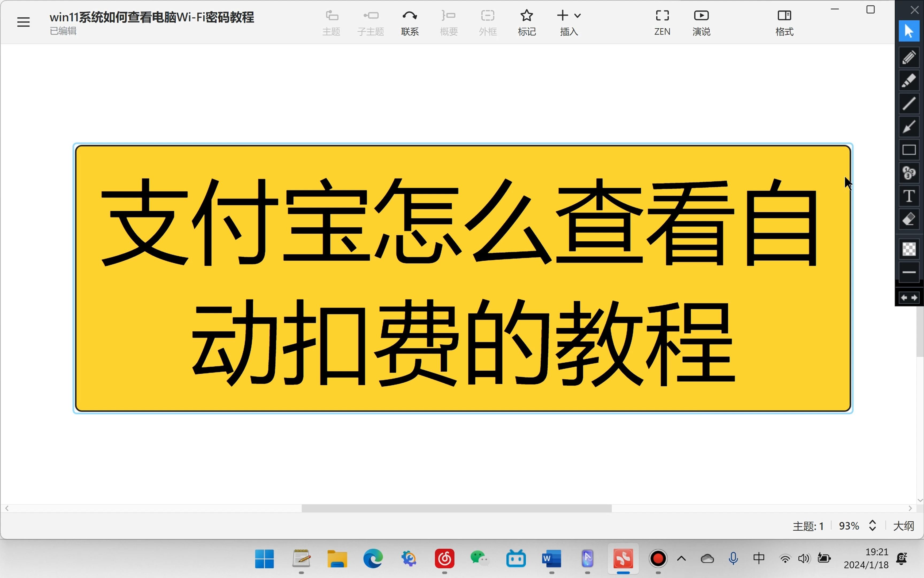Select the eraser tool in annotation bar
This screenshot has width=924, height=578.
(x=909, y=219)
